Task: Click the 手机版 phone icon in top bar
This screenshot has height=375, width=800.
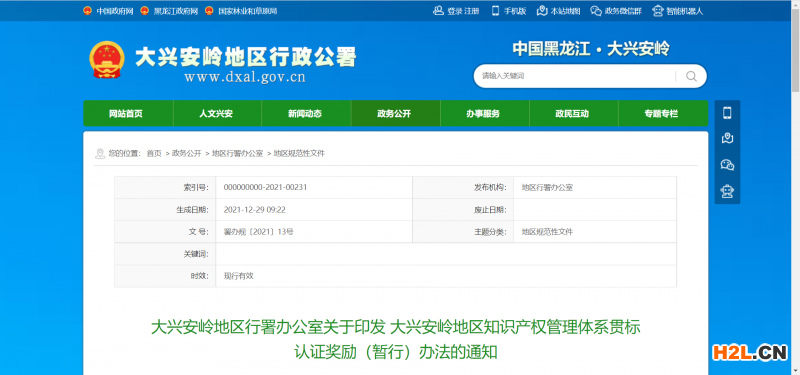Action: tap(495, 11)
